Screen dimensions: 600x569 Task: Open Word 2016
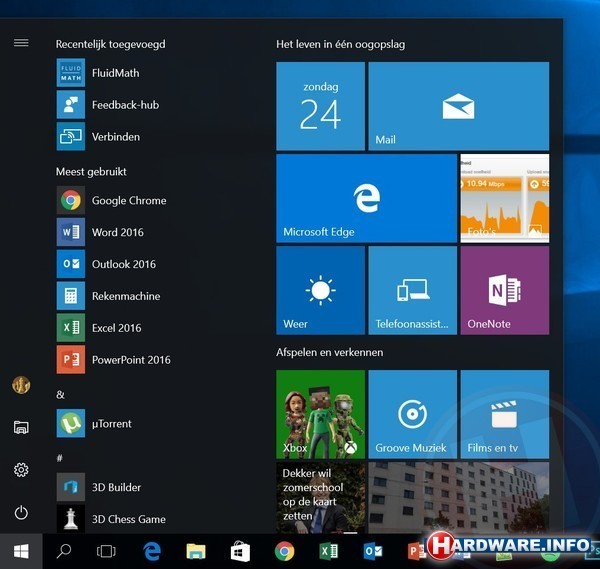(153, 232)
